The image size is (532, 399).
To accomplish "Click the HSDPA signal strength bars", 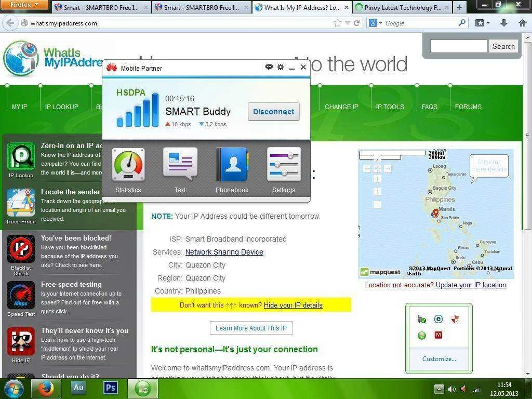I will coord(137,110).
